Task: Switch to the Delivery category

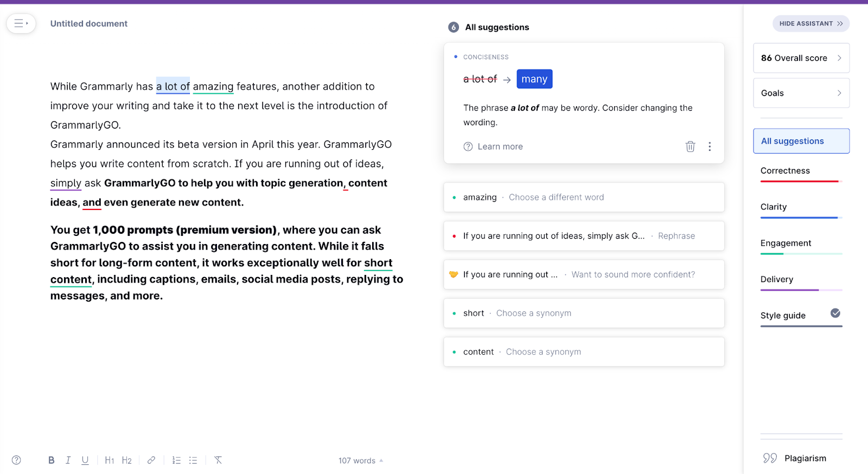Action: pos(777,279)
